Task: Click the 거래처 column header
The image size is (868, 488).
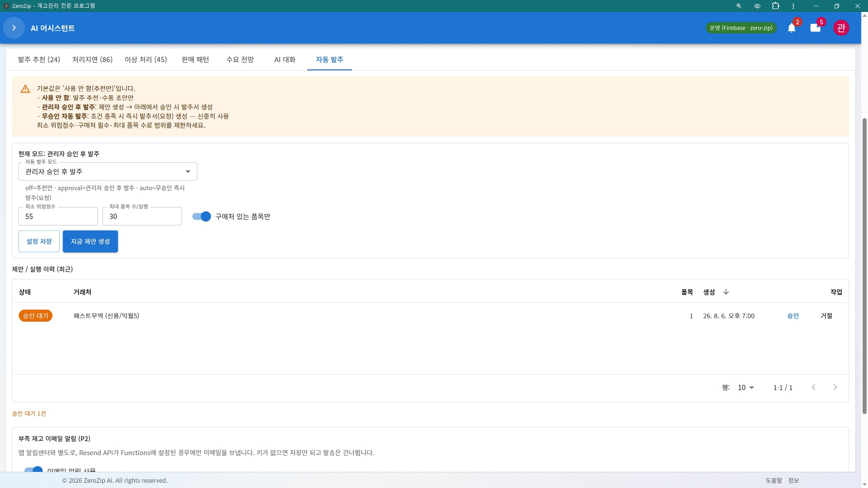Action: coord(83,292)
